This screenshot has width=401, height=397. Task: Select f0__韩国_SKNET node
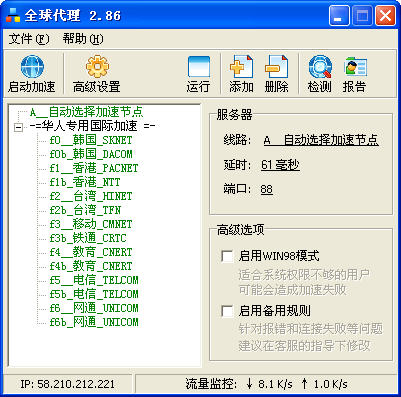tap(91, 140)
